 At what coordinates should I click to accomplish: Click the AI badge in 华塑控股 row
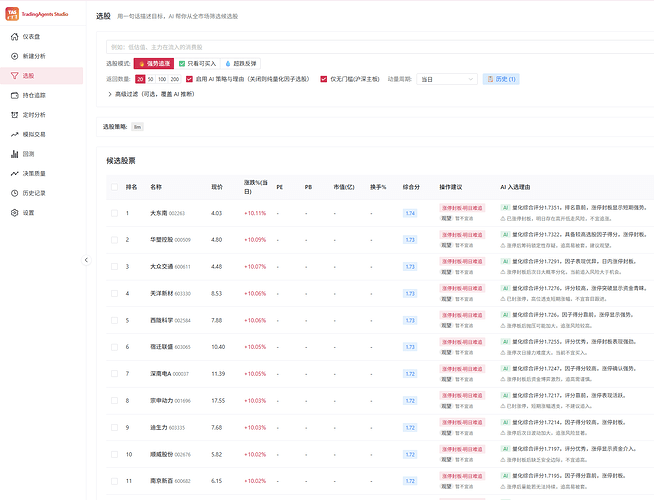click(505, 234)
